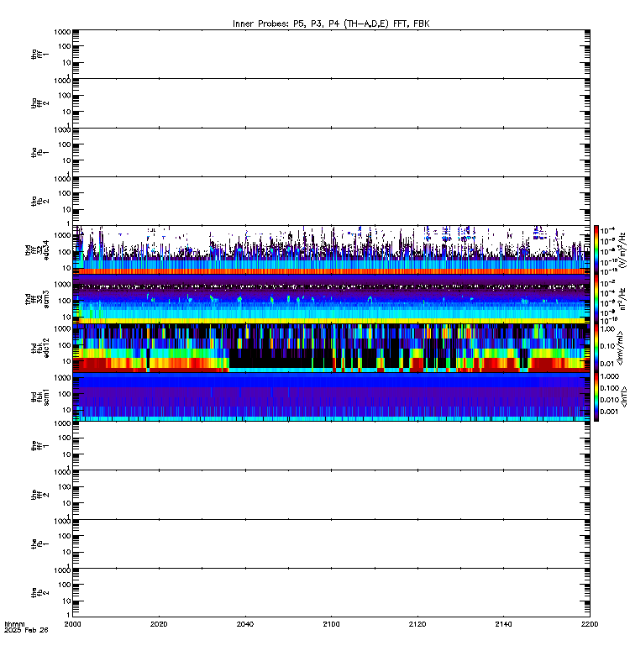
Task: Click the "tha fb 1" panel label
Action: tap(39, 152)
